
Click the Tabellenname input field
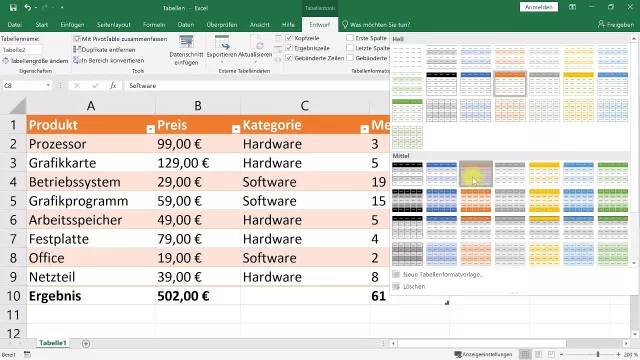click(22, 50)
